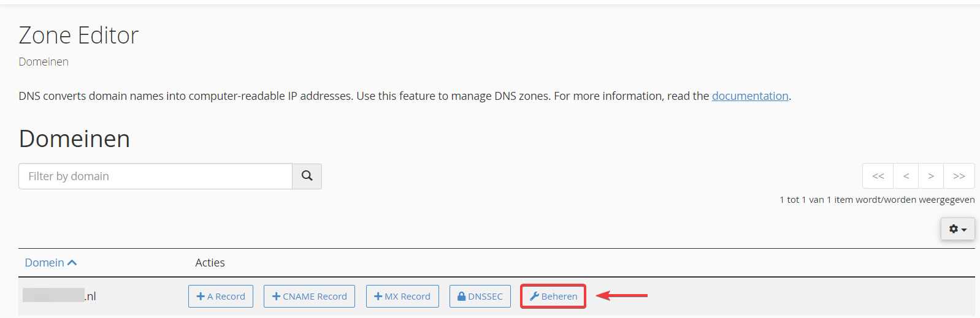Focus the Filter by domain field

click(155, 176)
